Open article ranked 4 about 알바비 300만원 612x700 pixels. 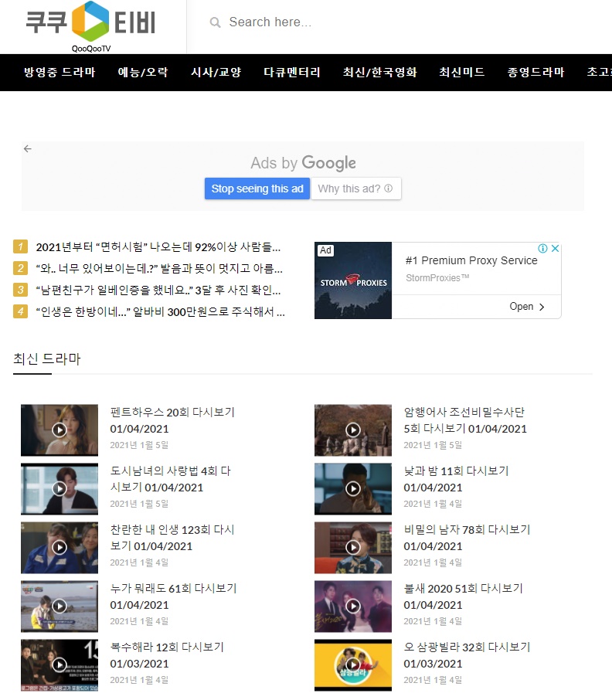click(160, 311)
